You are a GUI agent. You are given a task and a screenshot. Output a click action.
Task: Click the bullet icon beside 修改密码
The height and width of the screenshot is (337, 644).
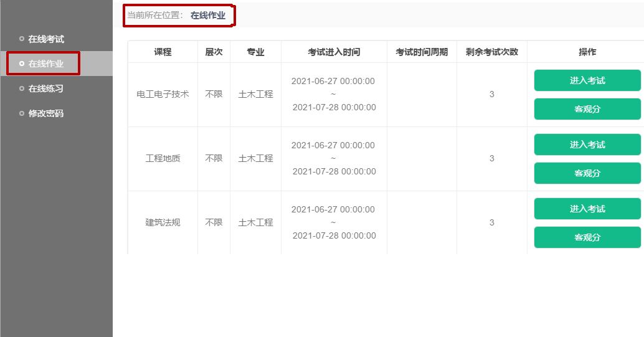coord(22,113)
